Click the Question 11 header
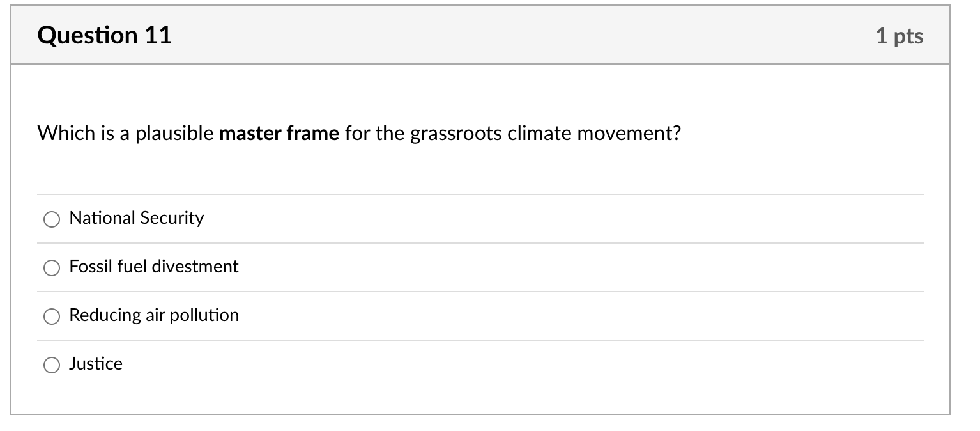This screenshot has height=431, width=980. (104, 35)
